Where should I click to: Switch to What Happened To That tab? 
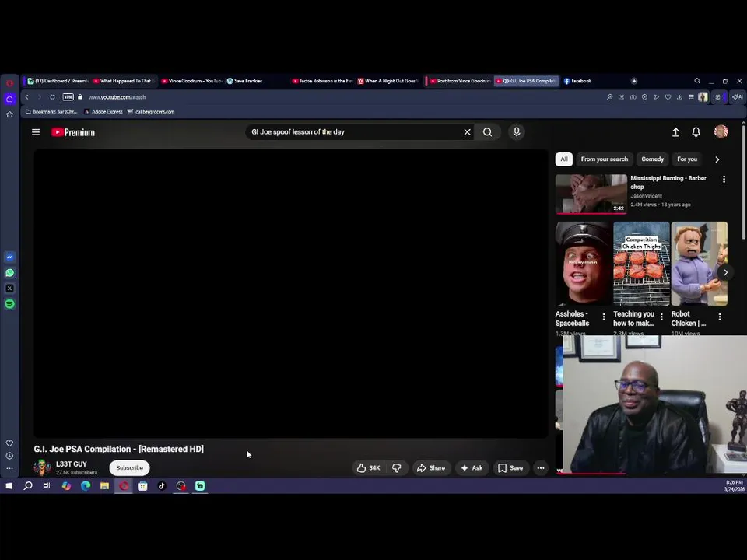coord(124,81)
